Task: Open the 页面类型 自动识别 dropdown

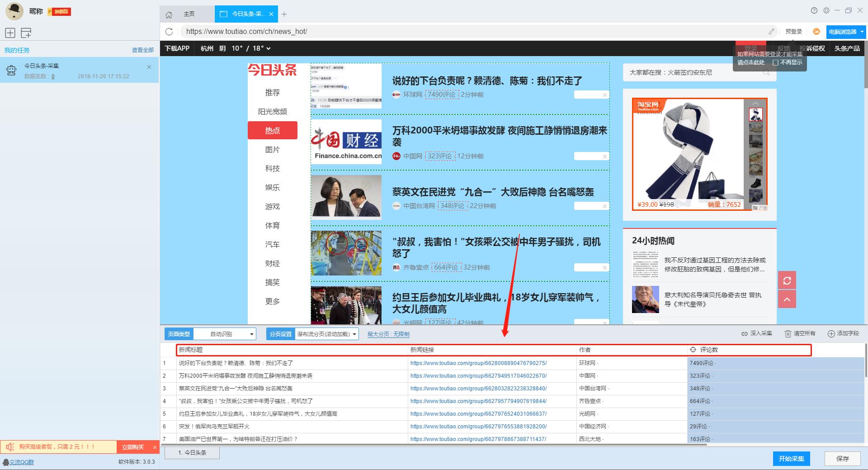Action: pos(225,334)
